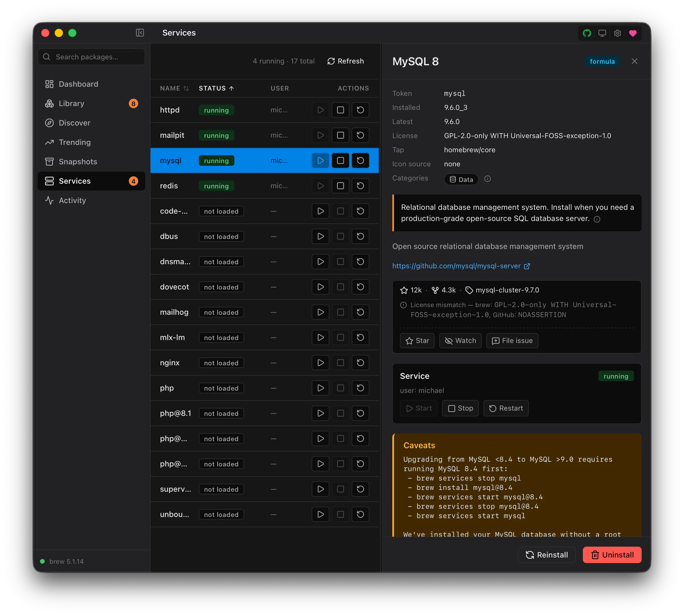Image resolution: width=684 pixels, height=616 pixels.
Task: Go to Discover page
Action: click(91, 123)
